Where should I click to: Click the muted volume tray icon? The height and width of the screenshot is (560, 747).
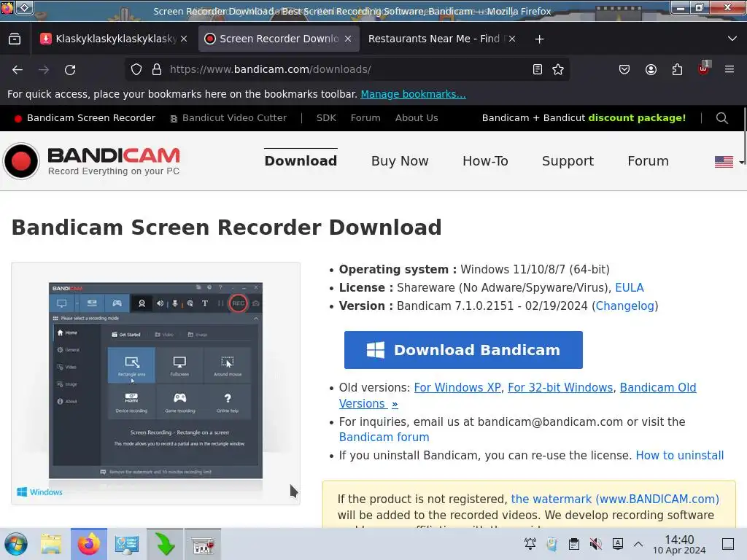click(x=595, y=544)
